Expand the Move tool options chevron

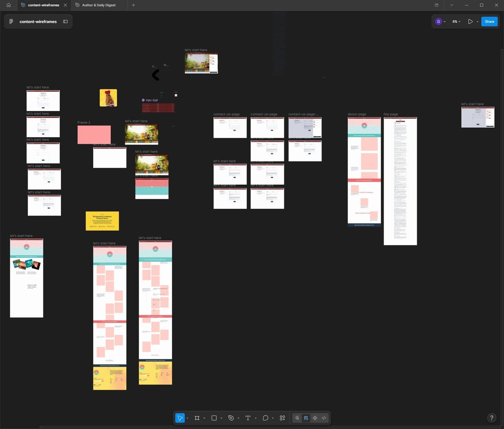coord(187,418)
